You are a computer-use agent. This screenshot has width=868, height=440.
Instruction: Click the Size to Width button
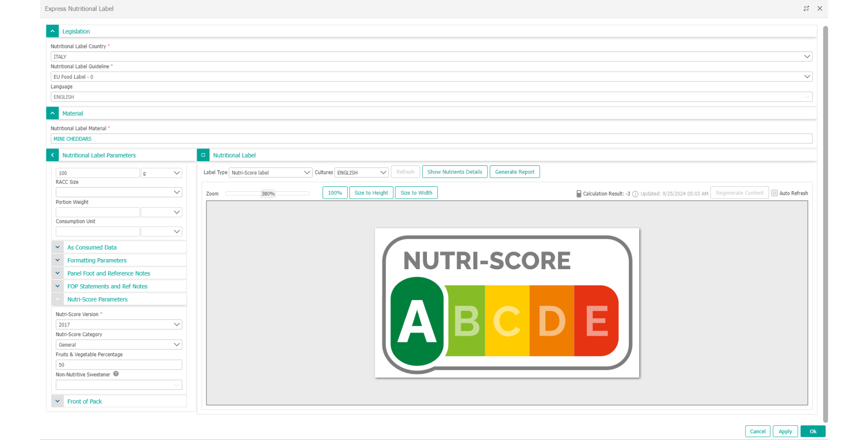pyautogui.click(x=416, y=193)
